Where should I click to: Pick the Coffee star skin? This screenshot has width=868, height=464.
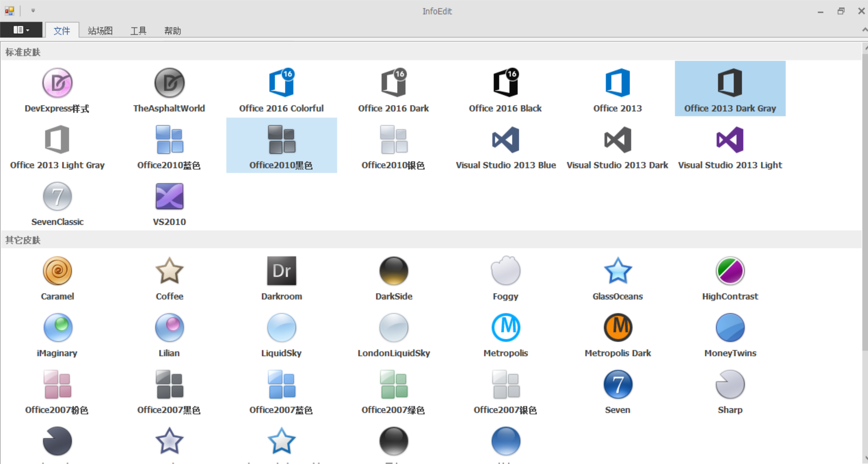(x=169, y=277)
